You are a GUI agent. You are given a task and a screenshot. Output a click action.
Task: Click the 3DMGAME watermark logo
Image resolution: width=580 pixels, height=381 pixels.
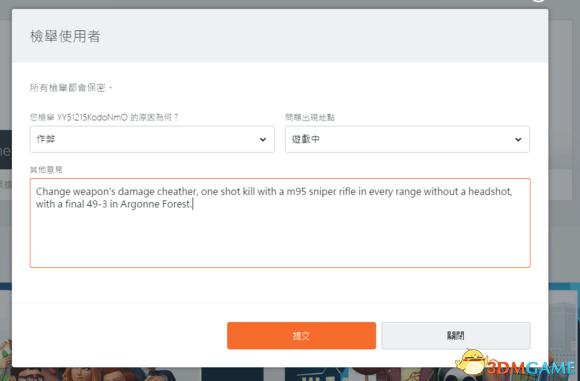(531, 368)
